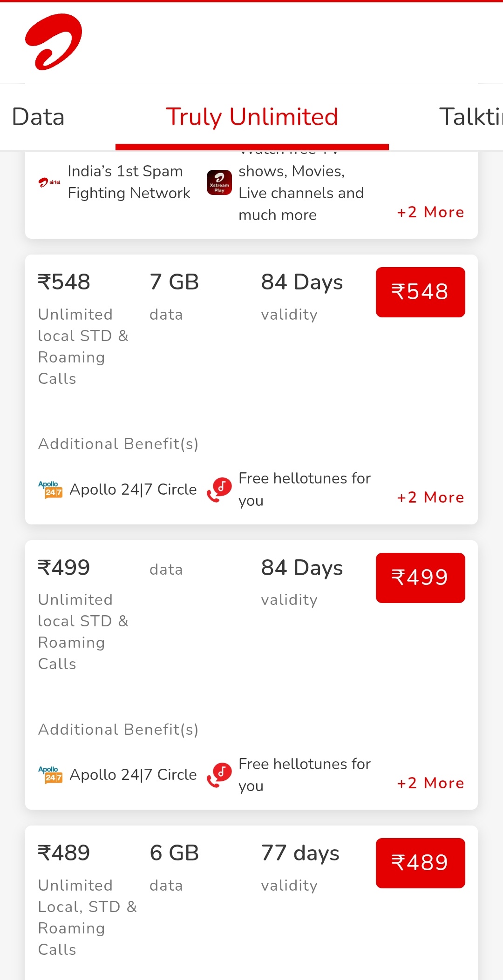Open the Talktime tab
The height and width of the screenshot is (980, 503).
(x=470, y=117)
